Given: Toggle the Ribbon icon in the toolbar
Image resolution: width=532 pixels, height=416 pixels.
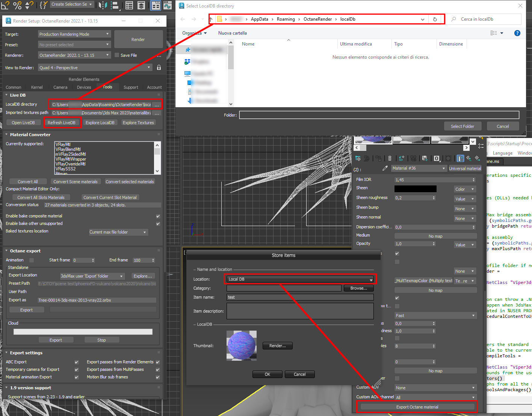Looking at the screenshot, I should click(x=156, y=5).
